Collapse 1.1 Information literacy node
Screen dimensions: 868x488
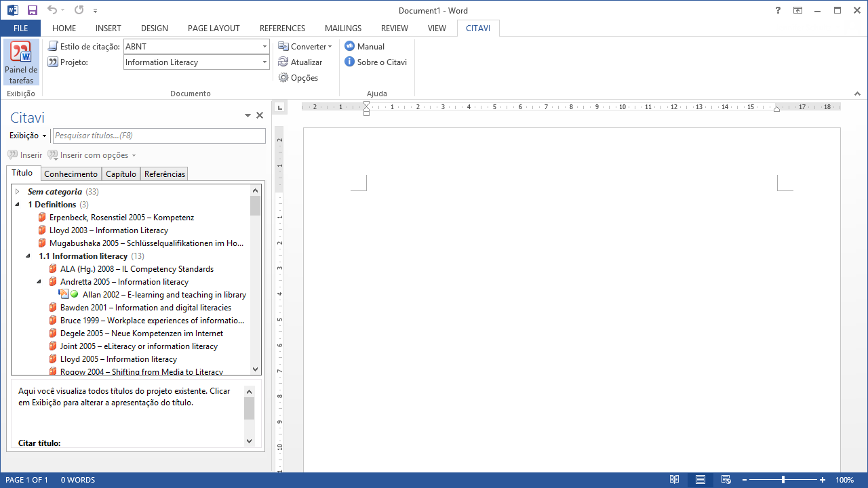tap(28, 256)
